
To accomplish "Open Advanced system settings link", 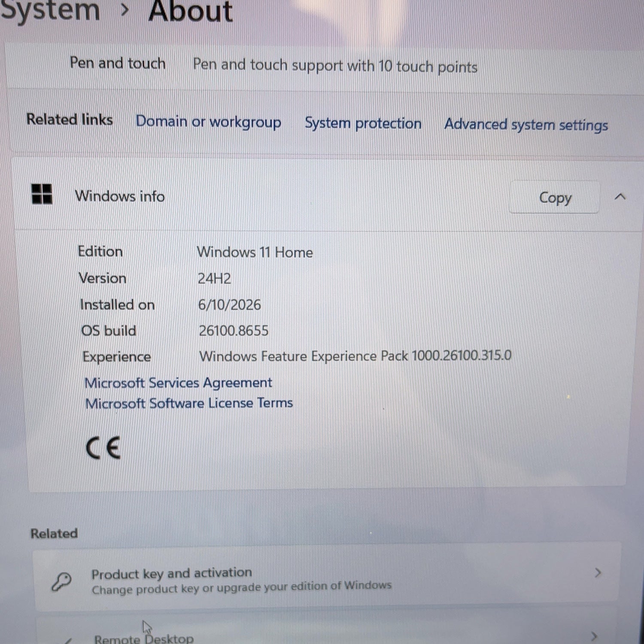I will point(526,125).
